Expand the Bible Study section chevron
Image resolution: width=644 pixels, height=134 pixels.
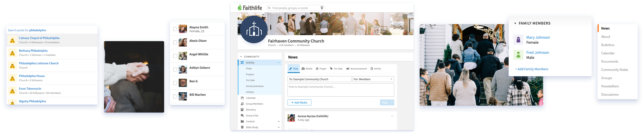coord(279,127)
